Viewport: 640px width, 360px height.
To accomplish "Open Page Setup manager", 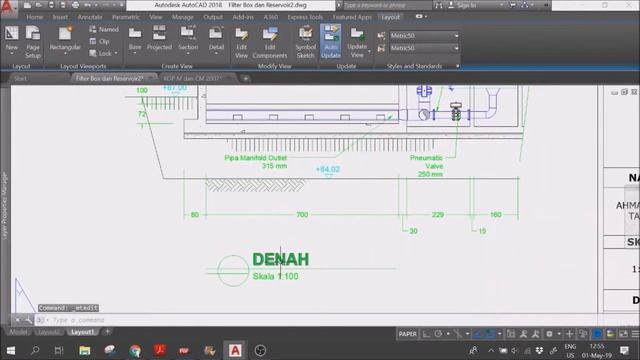I will coord(33,41).
